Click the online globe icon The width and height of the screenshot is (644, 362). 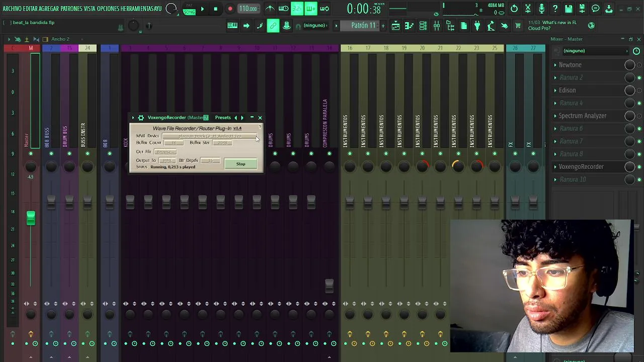click(592, 26)
